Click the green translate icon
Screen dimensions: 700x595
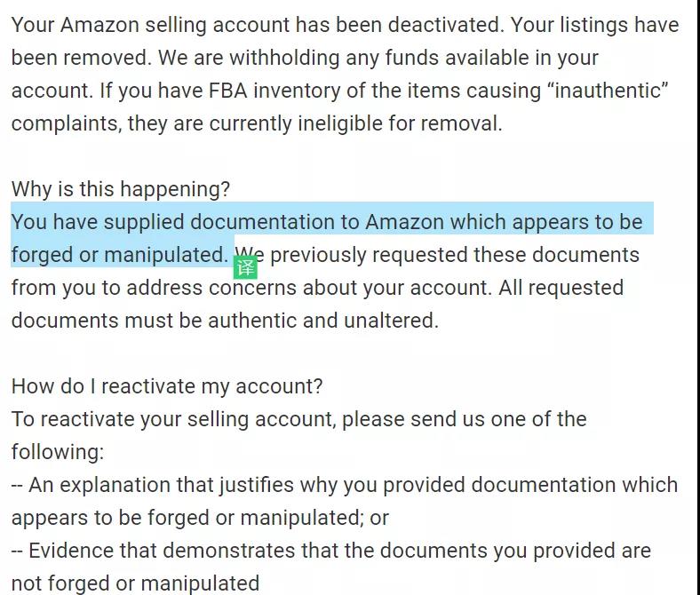click(246, 266)
